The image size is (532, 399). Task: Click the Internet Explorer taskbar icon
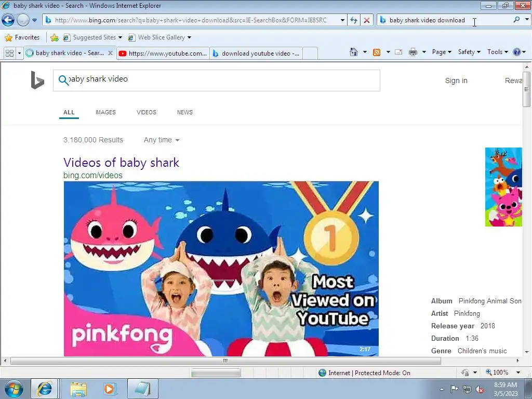pos(45,389)
